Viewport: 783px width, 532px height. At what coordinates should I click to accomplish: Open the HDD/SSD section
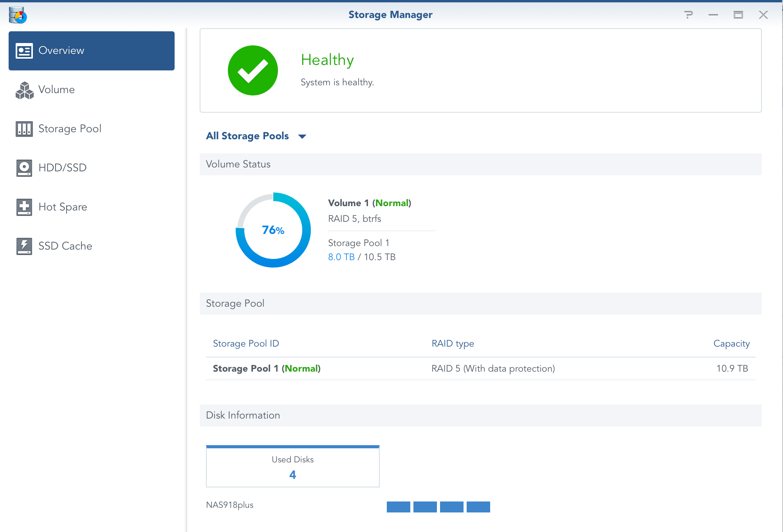pyautogui.click(x=62, y=168)
